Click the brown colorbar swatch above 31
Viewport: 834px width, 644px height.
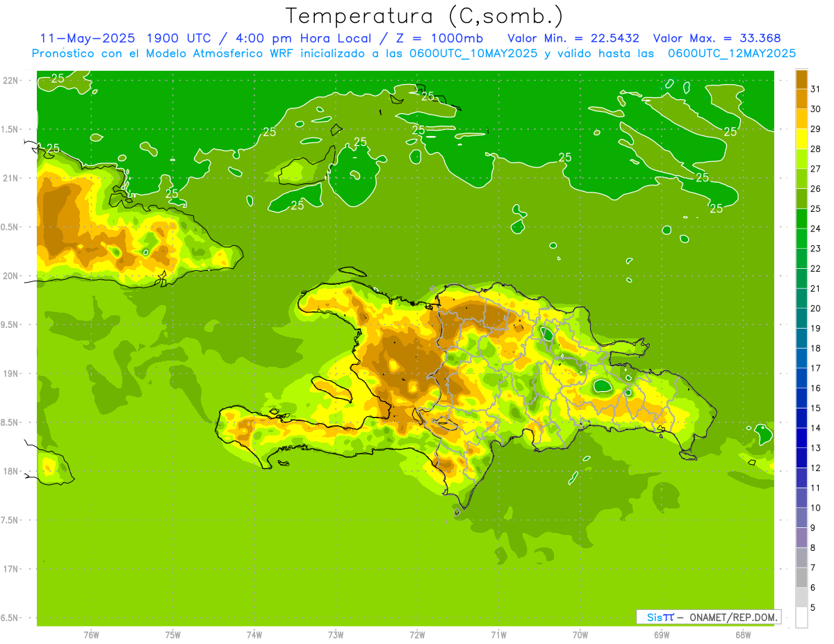801,79
